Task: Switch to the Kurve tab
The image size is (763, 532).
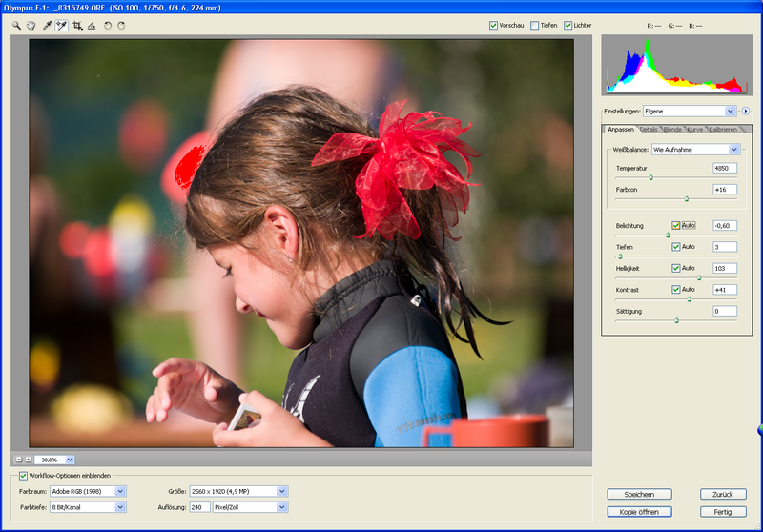Action: [695, 129]
